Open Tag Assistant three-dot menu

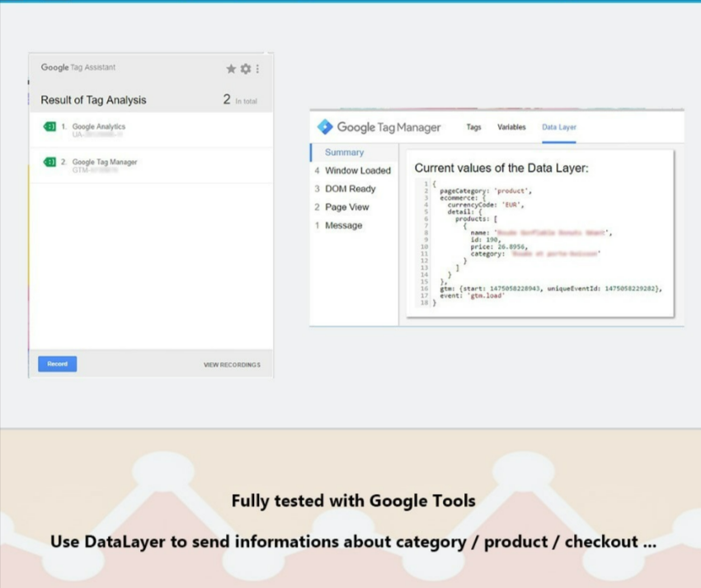(257, 68)
